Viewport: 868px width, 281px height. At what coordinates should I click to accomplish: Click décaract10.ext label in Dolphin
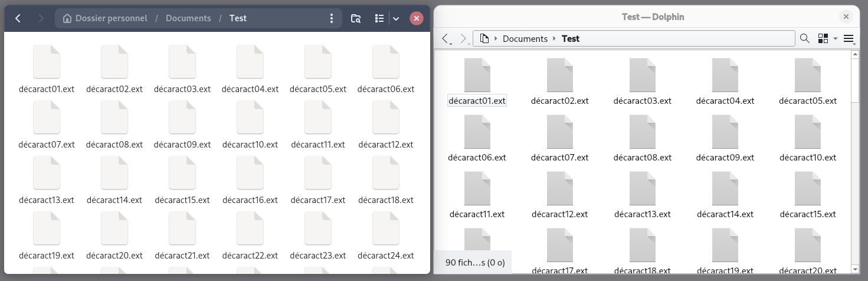tap(808, 158)
